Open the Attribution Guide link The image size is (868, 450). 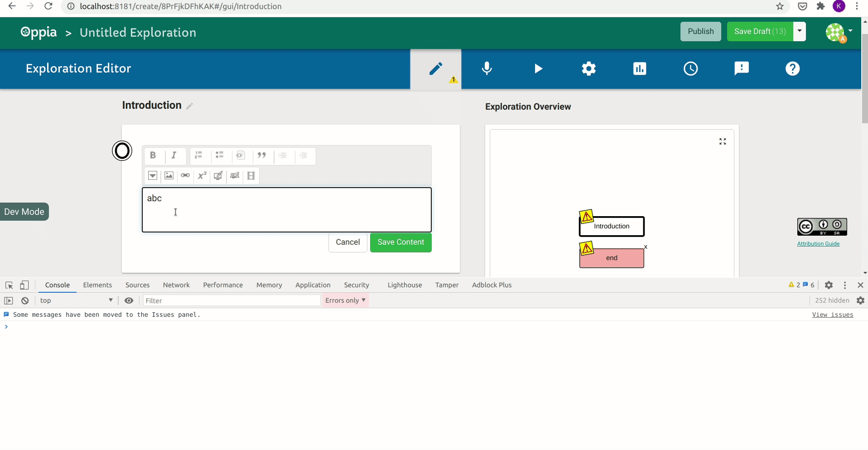(818, 244)
